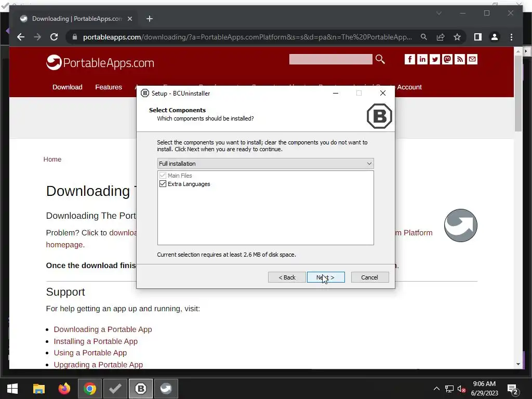532x399 pixels.
Task: Click the zoom magnifier in the address bar
Action: [x=424, y=37]
